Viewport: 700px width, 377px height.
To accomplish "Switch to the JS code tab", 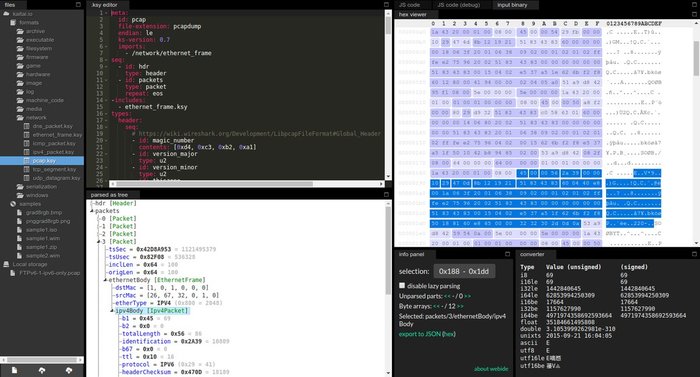I will 409,5.
